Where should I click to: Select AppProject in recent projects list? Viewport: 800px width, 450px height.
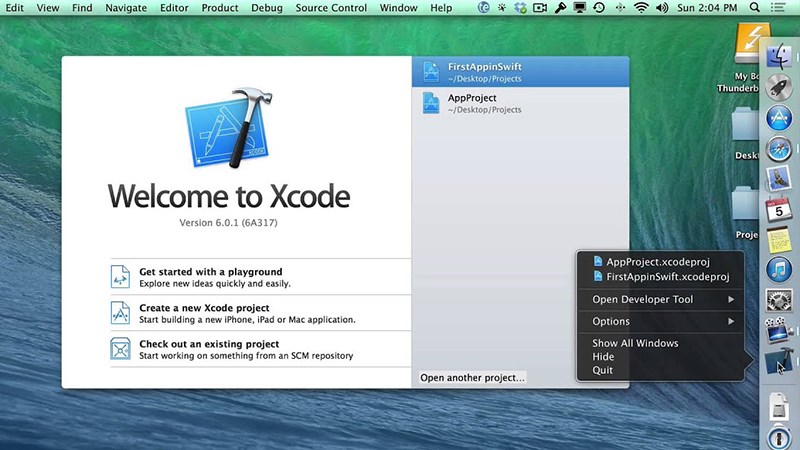pos(520,103)
